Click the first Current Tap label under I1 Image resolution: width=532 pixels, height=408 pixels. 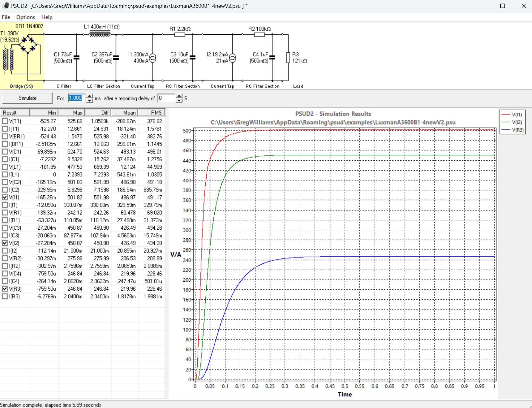(143, 86)
